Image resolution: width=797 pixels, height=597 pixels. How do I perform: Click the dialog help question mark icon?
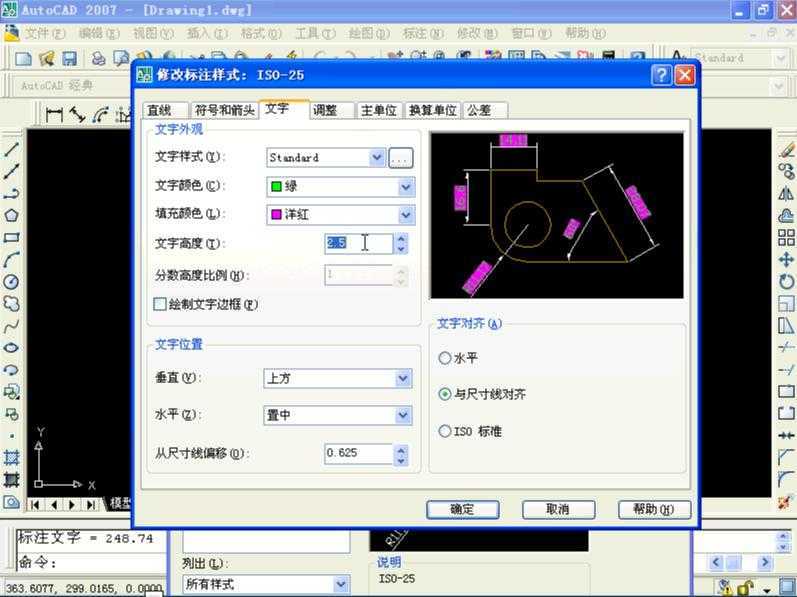click(661, 75)
